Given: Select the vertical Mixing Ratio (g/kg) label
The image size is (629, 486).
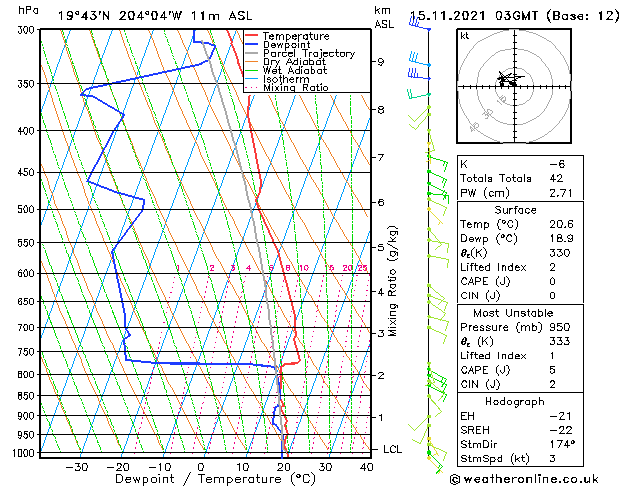Looking at the screenshot, I should (392, 281).
